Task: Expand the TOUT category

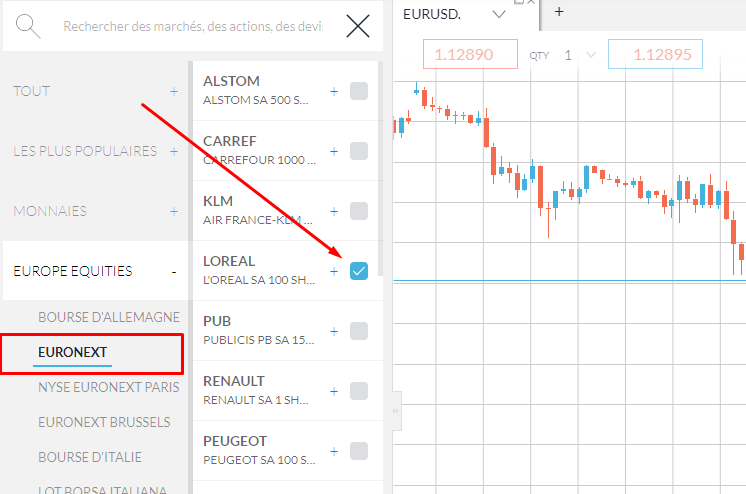Action: click(x=174, y=91)
